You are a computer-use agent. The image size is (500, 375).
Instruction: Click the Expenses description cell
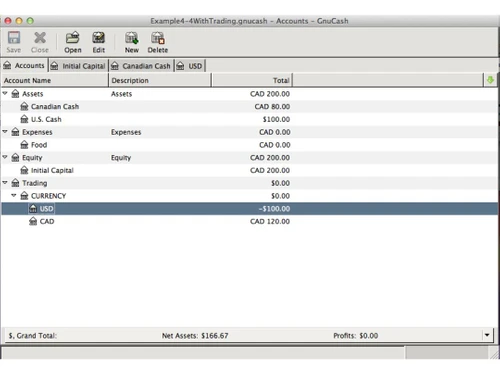[x=126, y=132]
